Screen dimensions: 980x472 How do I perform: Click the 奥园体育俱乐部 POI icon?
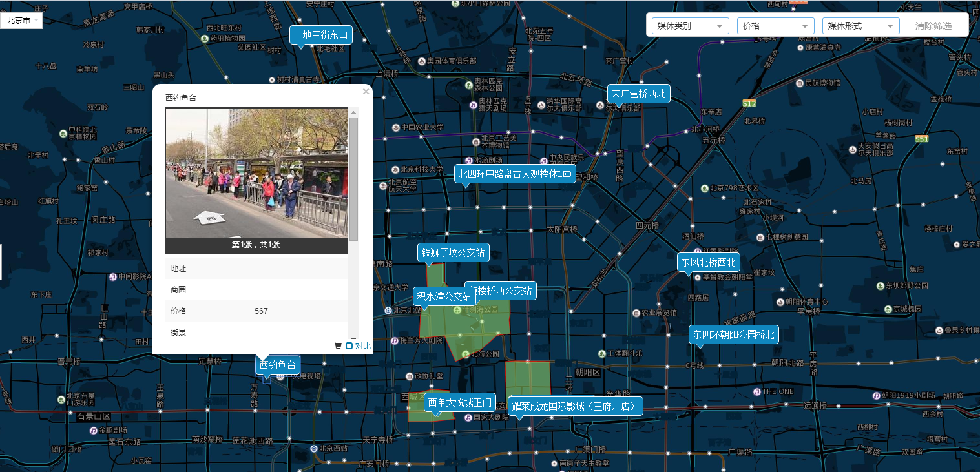(422, 61)
